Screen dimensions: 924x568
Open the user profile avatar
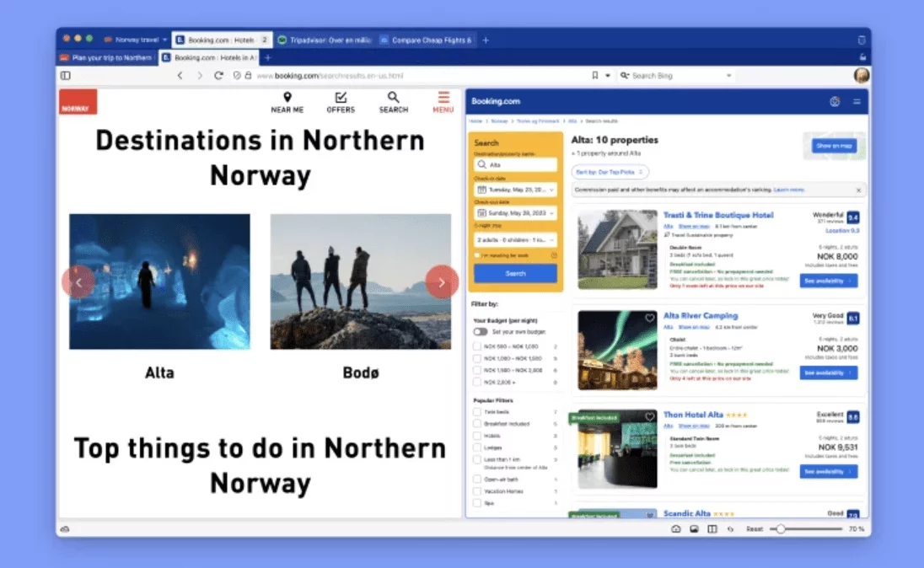[862, 75]
